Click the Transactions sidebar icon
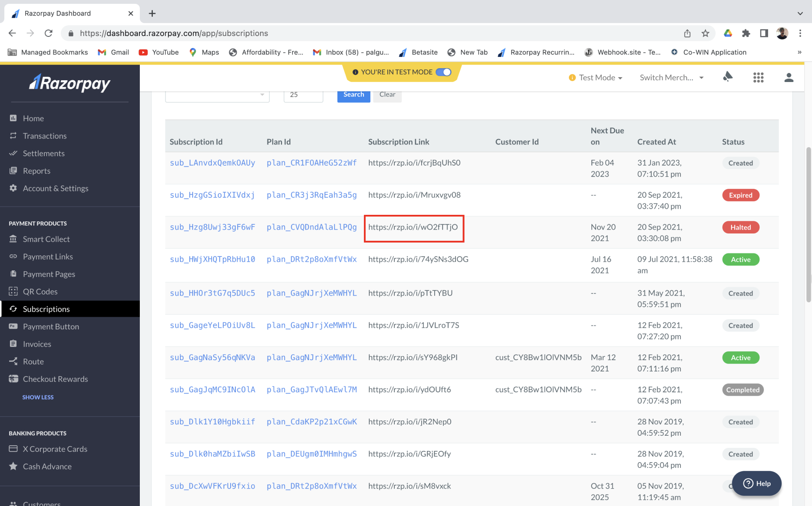Screen dimensions: 812x506 13,135
